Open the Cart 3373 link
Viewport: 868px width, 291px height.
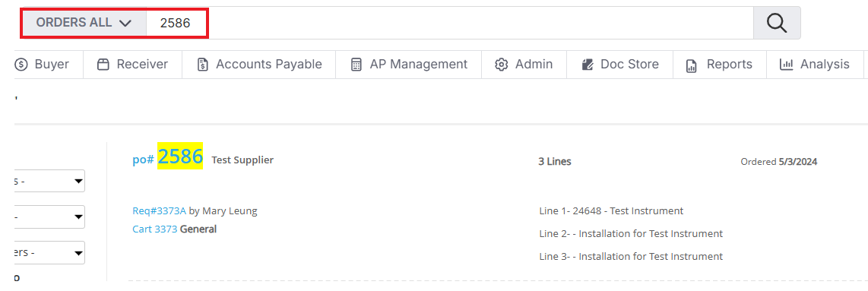click(154, 229)
